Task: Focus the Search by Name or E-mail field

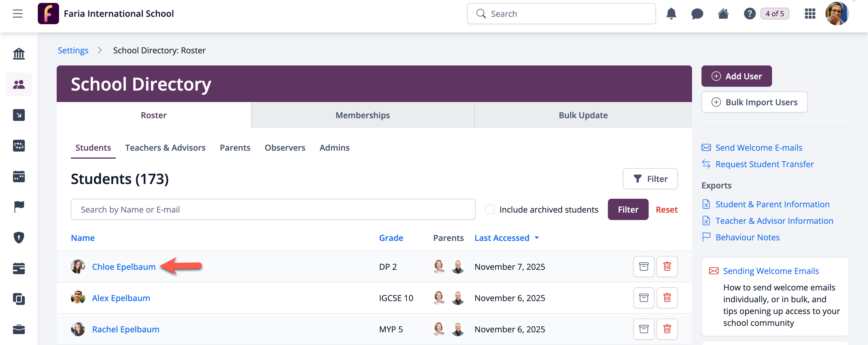Action: pos(273,209)
